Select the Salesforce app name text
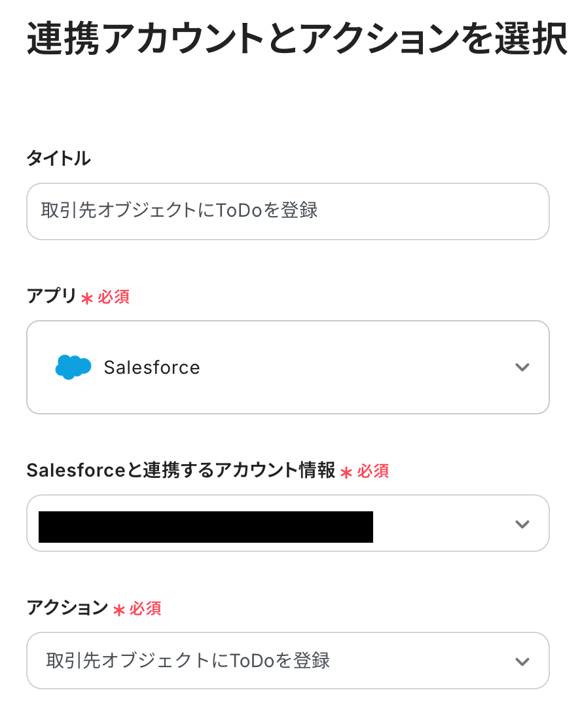The image size is (580, 728). point(152,367)
